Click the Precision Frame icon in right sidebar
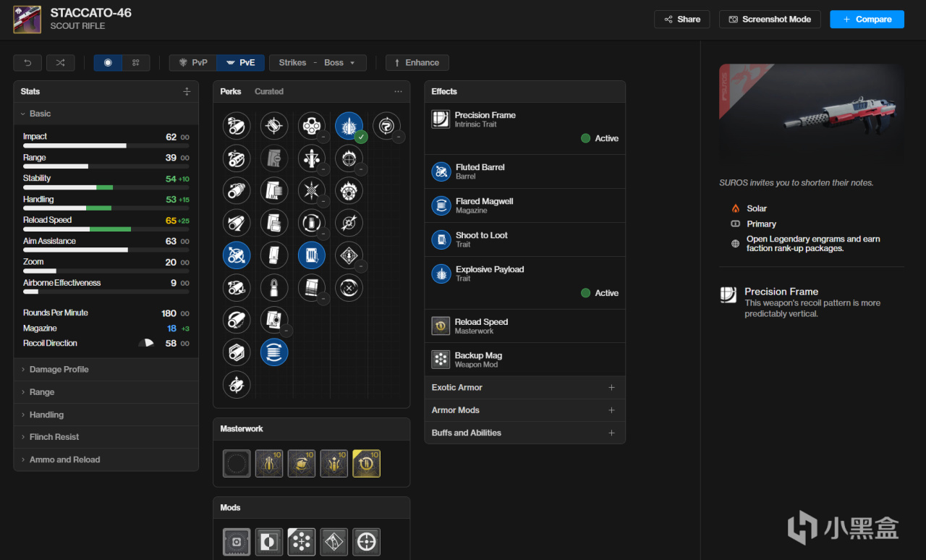The image size is (926, 560). click(729, 294)
